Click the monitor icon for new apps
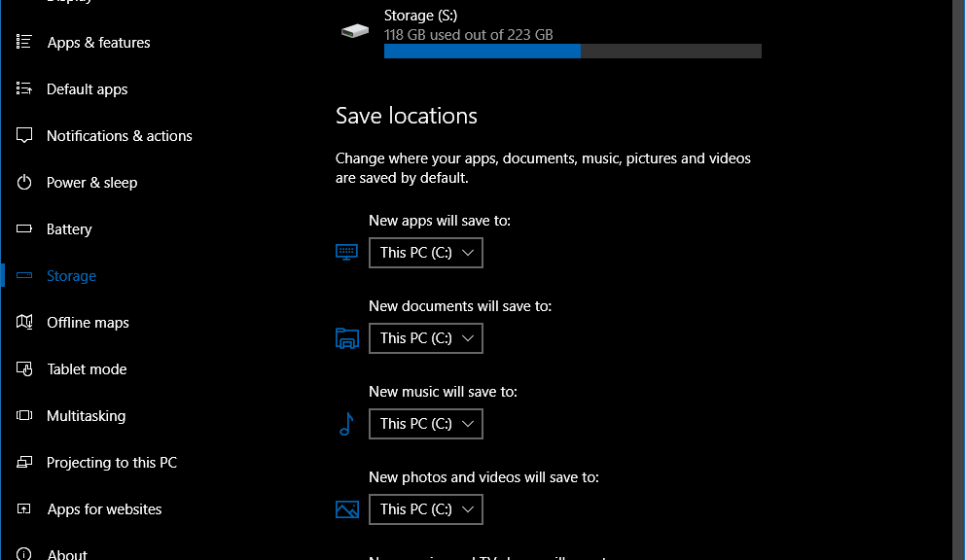The image size is (965, 560). point(346,252)
